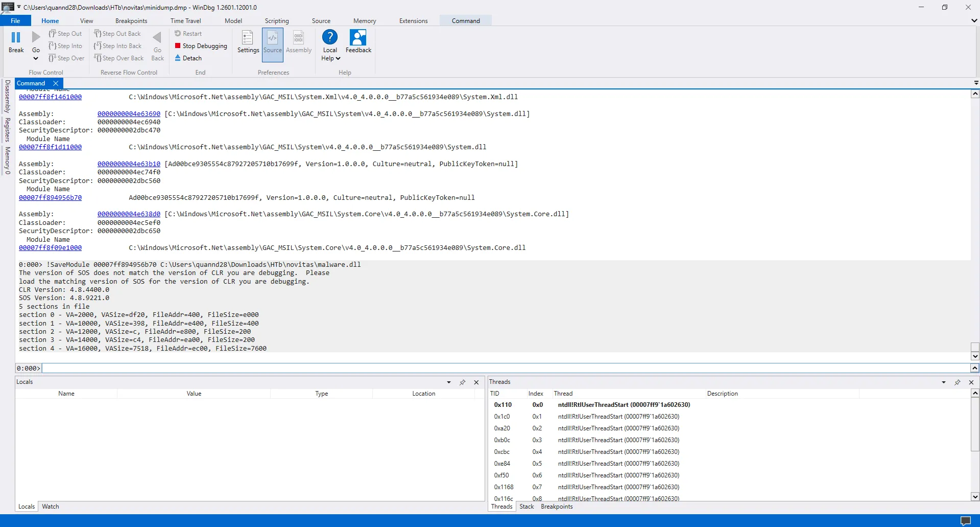Open the Time Travel ribbon tab
The height and width of the screenshot is (527, 980).
[185, 21]
